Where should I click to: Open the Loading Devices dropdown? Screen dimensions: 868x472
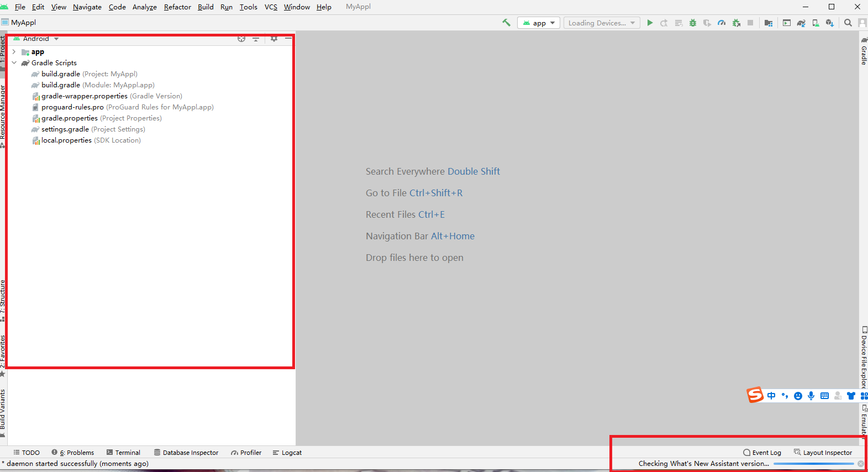[602, 23]
